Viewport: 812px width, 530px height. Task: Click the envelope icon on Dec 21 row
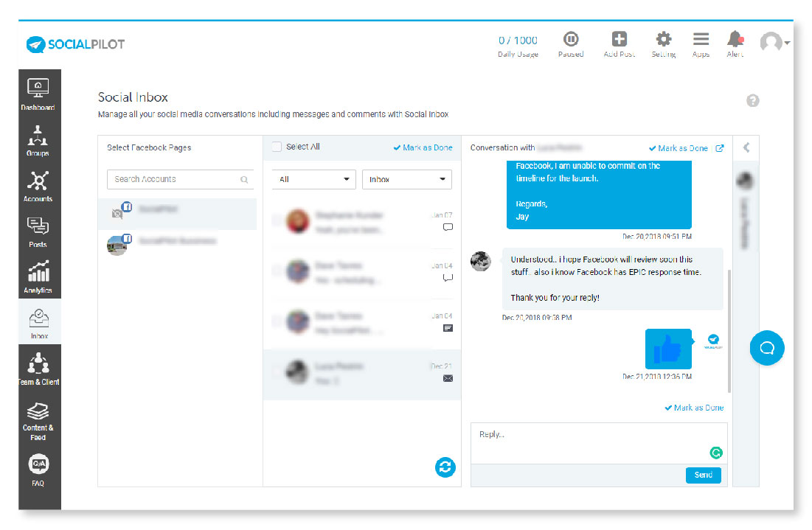pos(448,378)
